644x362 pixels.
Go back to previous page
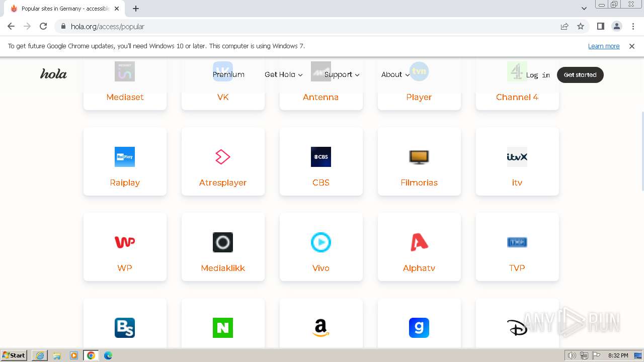(x=11, y=26)
